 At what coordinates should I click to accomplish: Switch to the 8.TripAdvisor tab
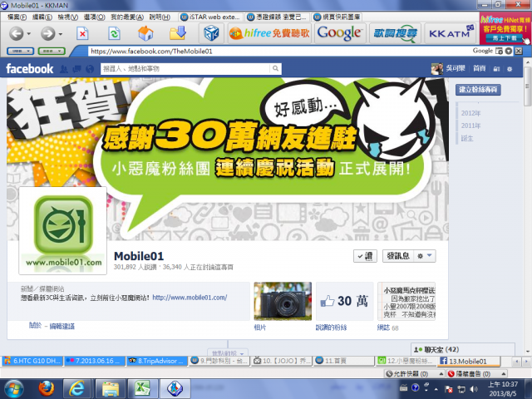pos(157,361)
